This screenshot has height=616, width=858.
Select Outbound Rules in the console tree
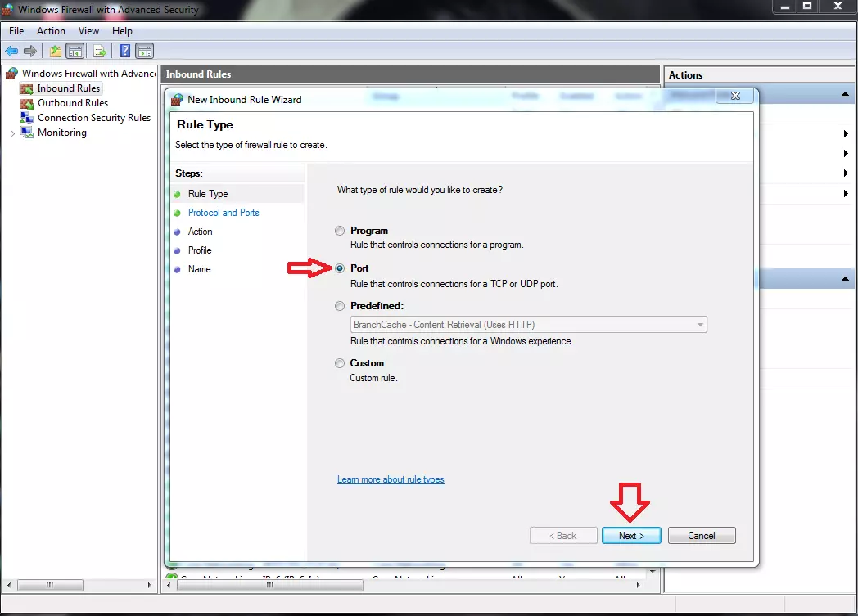pos(73,102)
